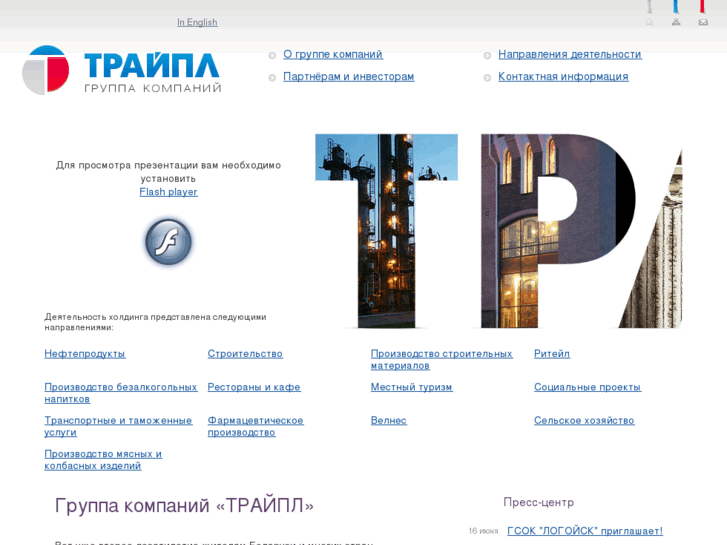
Task: Open Производство безалкогольных напитков link
Action: tap(121, 393)
